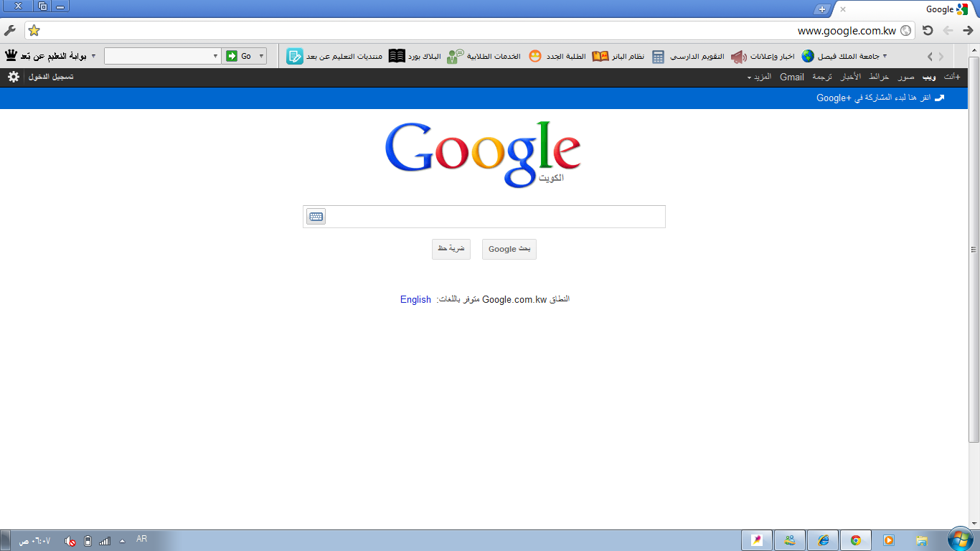
Task: Click the تسجيل الدخول sign-in link
Action: pyautogui.click(x=51, y=77)
